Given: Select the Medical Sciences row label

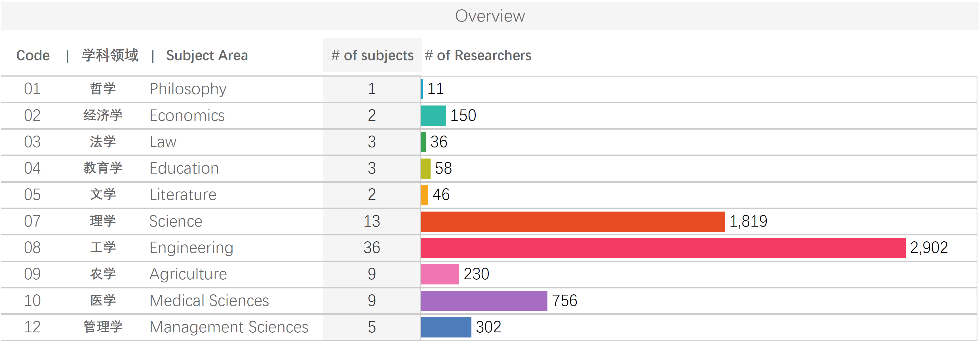Looking at the screenshot, I should (209, 301).
